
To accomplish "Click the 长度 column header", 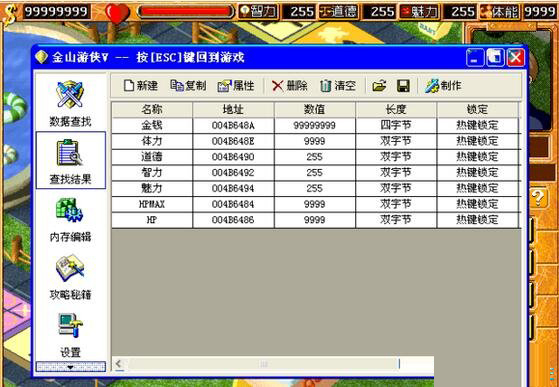I will (x=396, y=110).
